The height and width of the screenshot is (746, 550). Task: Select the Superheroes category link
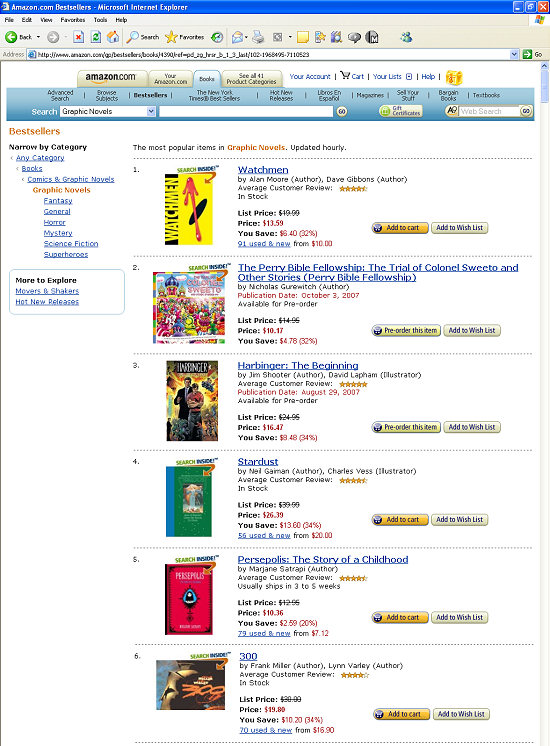coord(66,255)
